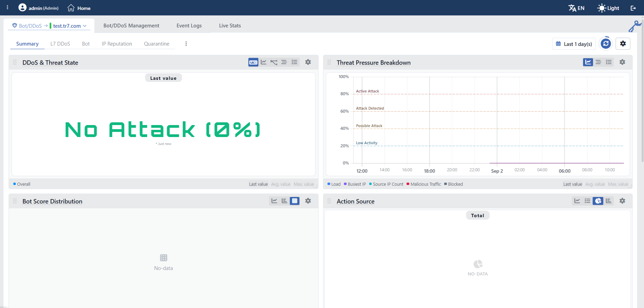
Task: Toggle the Malicious Traffic legend series
Action: [x=424, y=184]
